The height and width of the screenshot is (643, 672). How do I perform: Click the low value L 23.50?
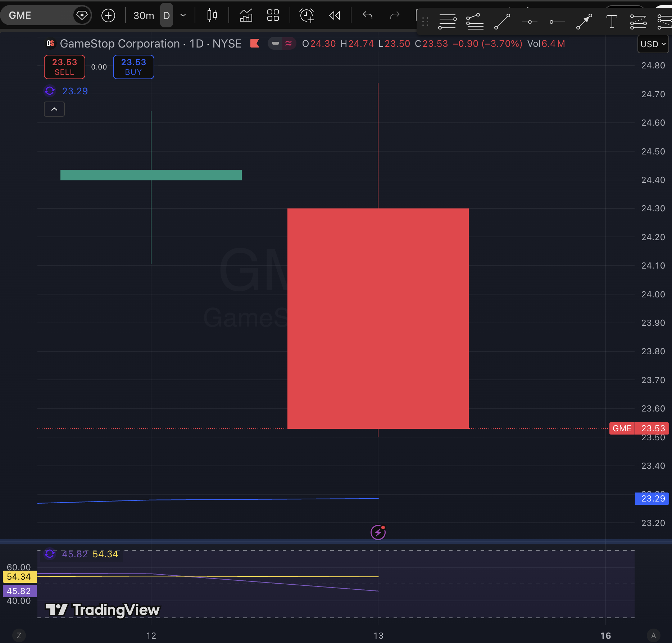(x=394, y=44)
